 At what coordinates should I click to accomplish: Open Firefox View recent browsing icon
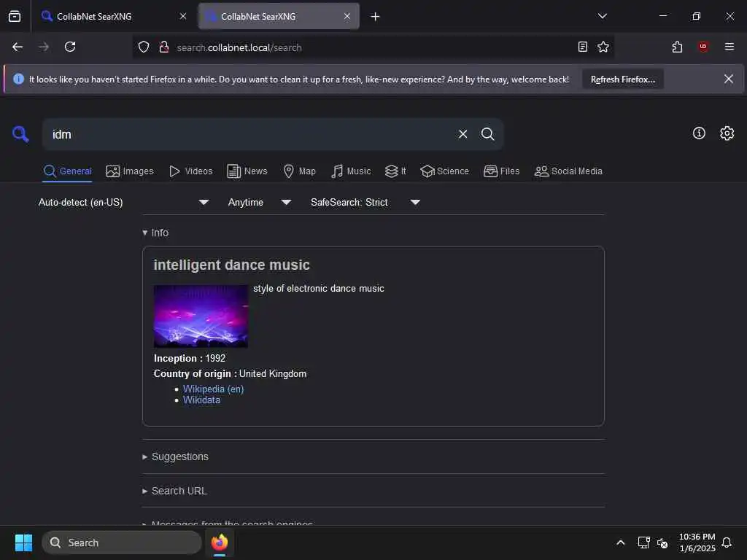(15, 16)
